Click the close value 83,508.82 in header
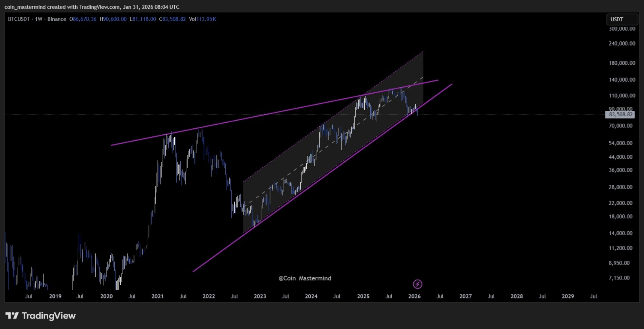 [174, 19]
